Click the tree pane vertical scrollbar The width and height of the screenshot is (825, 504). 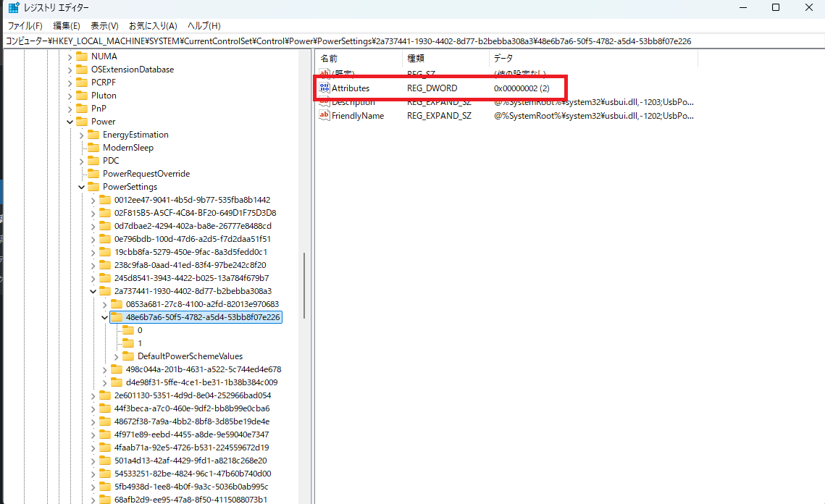point(303,286)
